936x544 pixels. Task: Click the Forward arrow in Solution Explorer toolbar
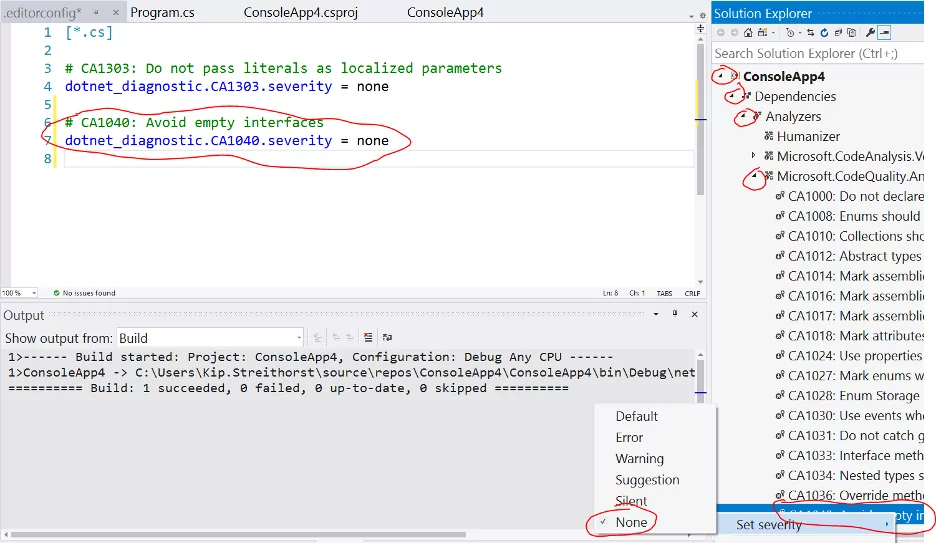click(734, 33)
